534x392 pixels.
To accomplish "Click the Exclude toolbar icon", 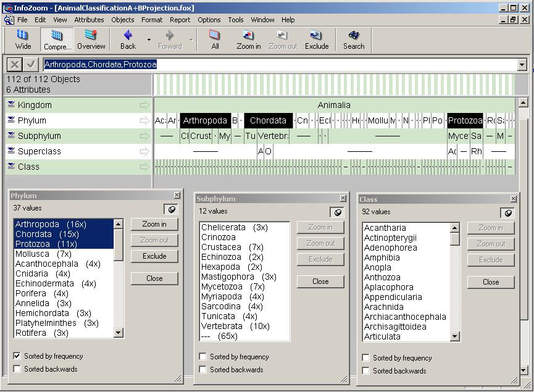I will pyautogui.click(x=317, y=40).
